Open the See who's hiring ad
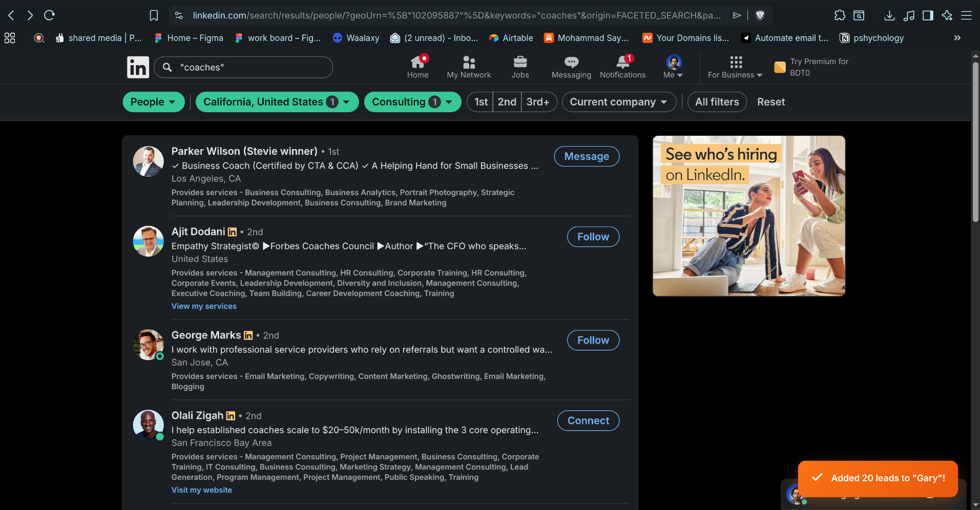Screen dimensions: 980x510 (749, 216)
